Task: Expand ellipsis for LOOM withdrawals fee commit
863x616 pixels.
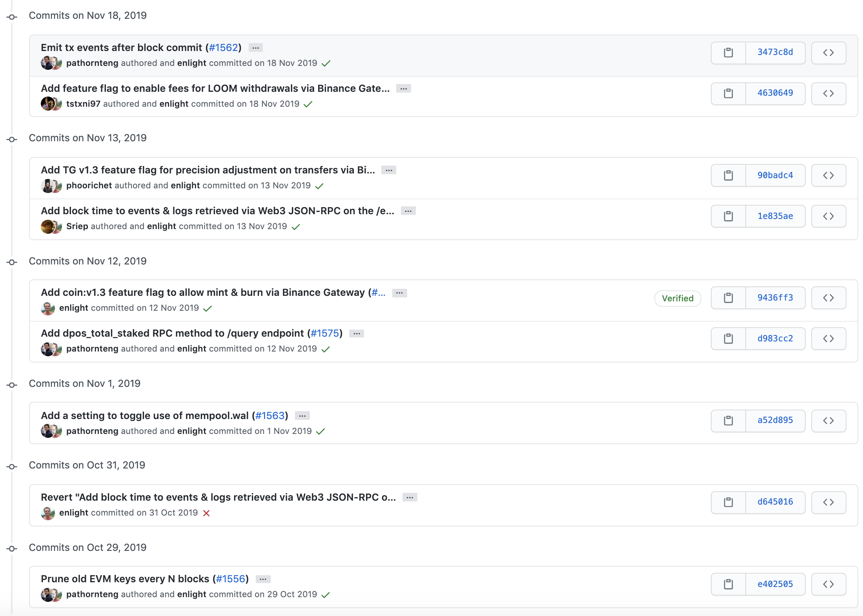Action: point(403,89)
